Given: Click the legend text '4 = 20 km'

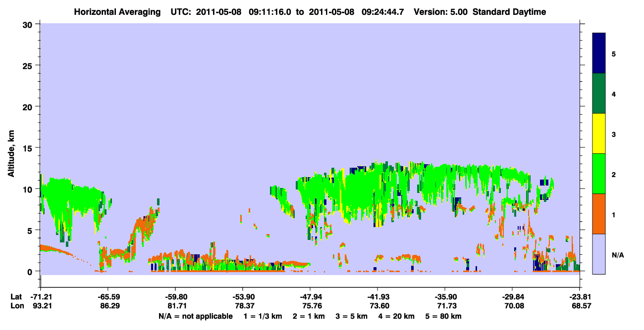Looking at the screenshot, I should pyautogui.click(x=397, y=316).
